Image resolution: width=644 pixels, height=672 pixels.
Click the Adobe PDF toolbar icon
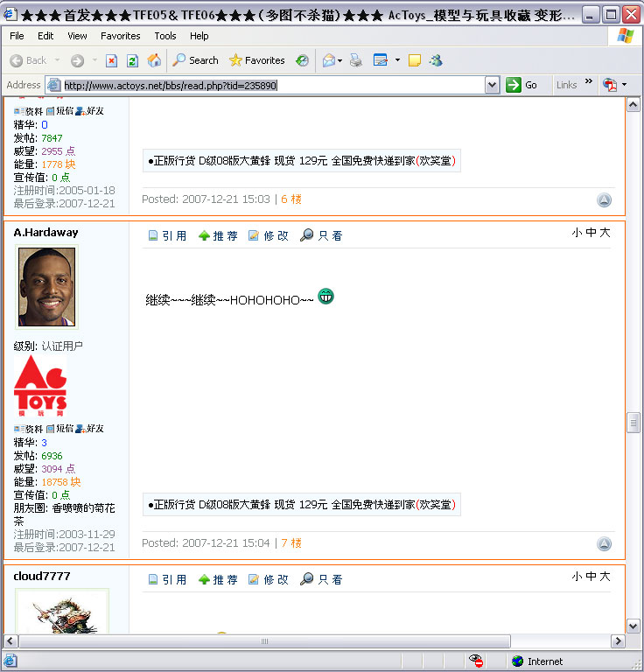coord(610,85)
